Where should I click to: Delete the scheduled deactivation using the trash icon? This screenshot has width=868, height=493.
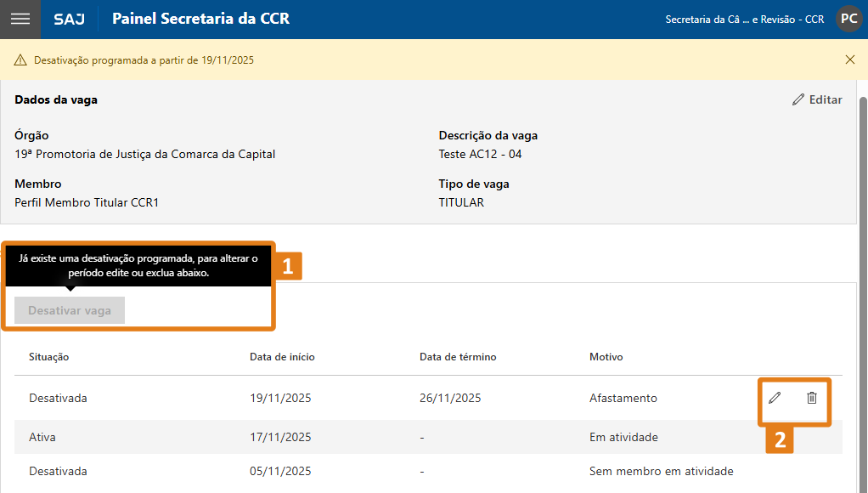[x=811, y=397]
